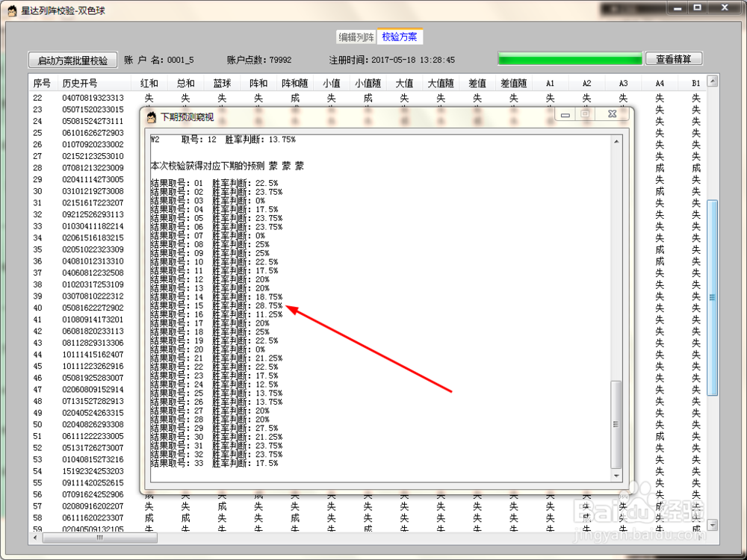Click horizontal scrollbar left arrow

[35, 538]
